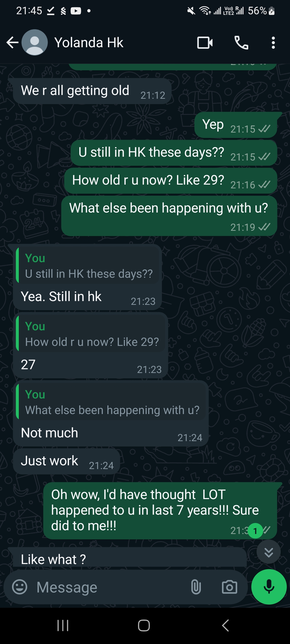Jump to newest messages with the down chevron

[x=268, y=552]
